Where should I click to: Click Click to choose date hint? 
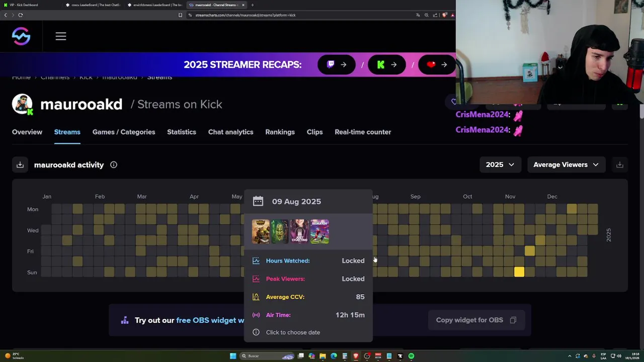pyautogui.click(x=293, y=332)
